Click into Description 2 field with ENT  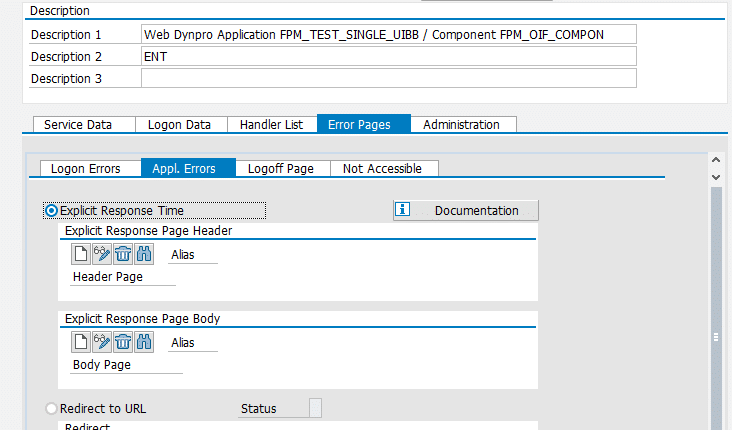pos(388,56)
